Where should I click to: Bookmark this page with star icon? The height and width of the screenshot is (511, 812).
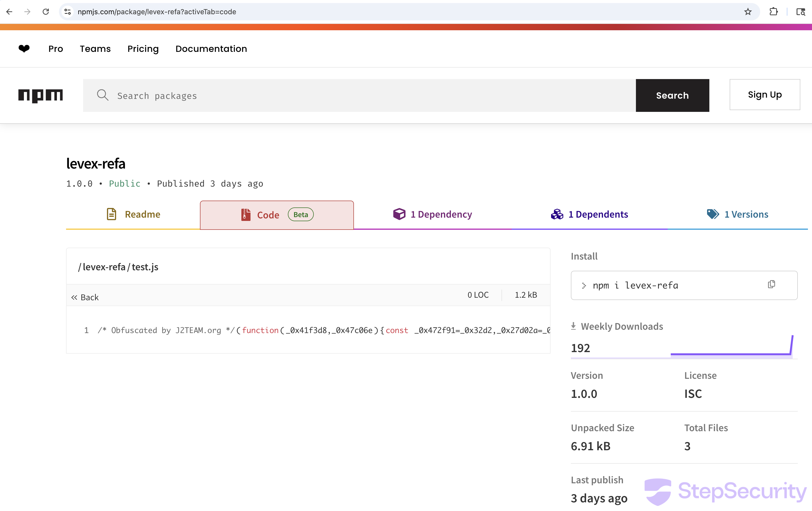[748, 12]
